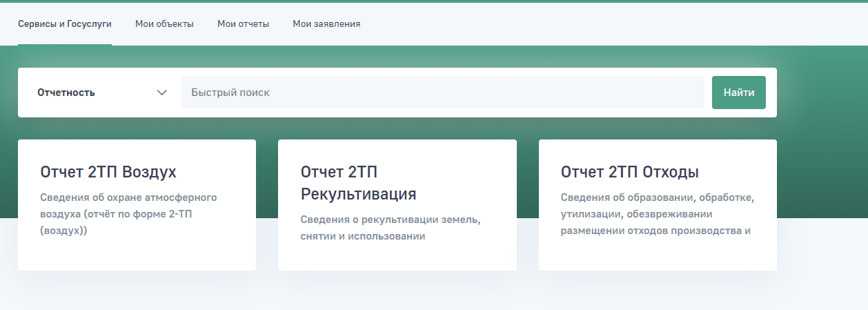
Task: Click the land recultivation description text
Action: pos(390,228)
